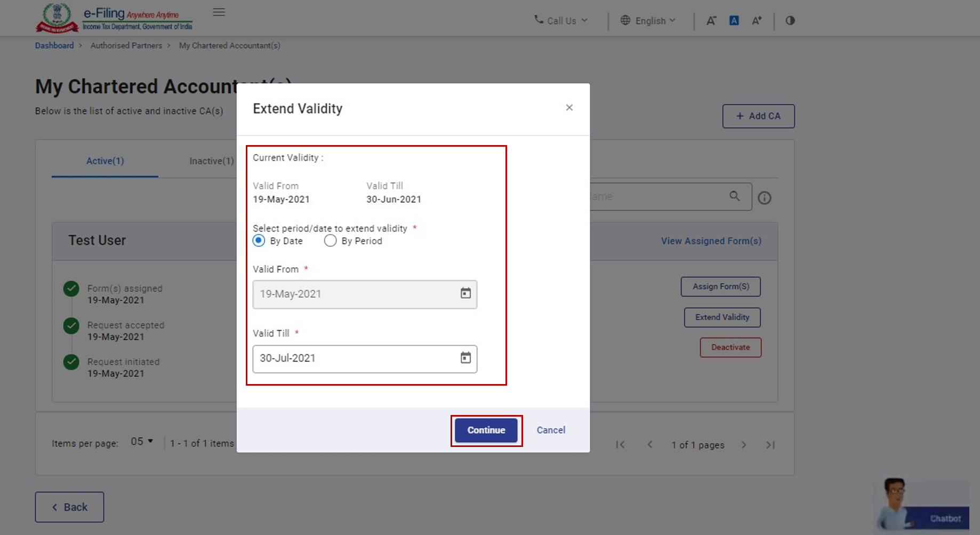Viewport: 980px width, 535px height.
Task: Switch to the Inactive(1) tab
Action: (x=211, y=161)
